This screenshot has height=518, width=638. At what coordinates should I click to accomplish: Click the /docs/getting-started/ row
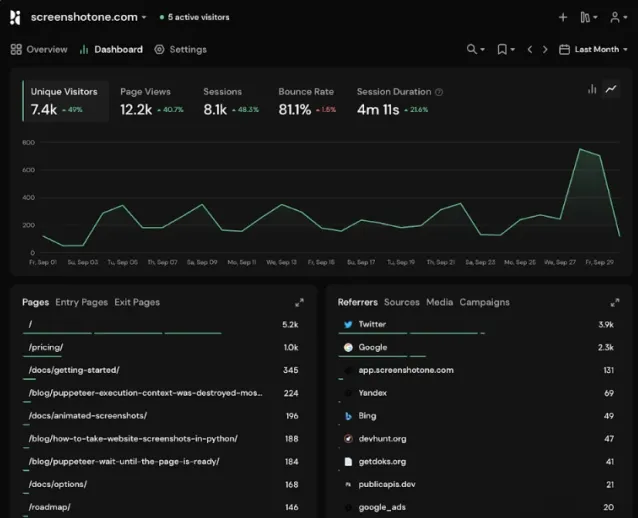pos(161,371)
